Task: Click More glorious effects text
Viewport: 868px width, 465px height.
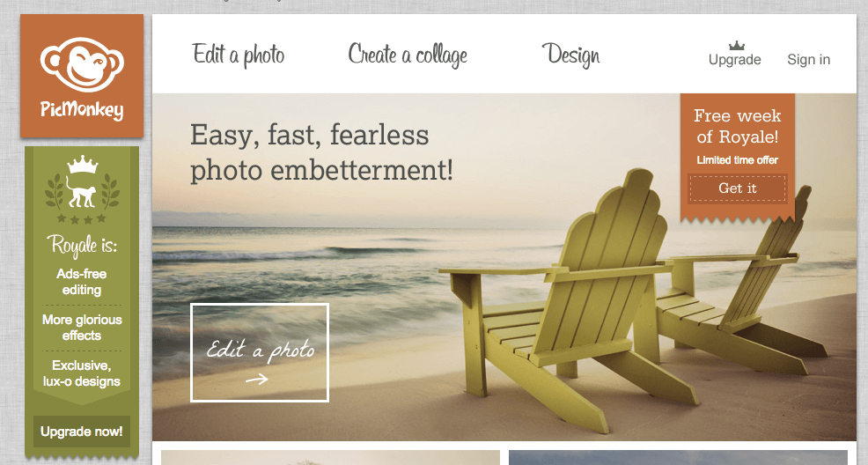Action: click(x=82, y=327)
